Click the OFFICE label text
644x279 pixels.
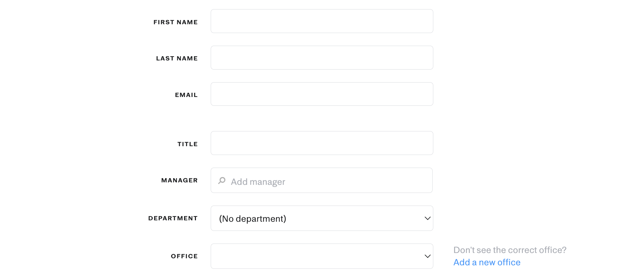coord(184,256)
